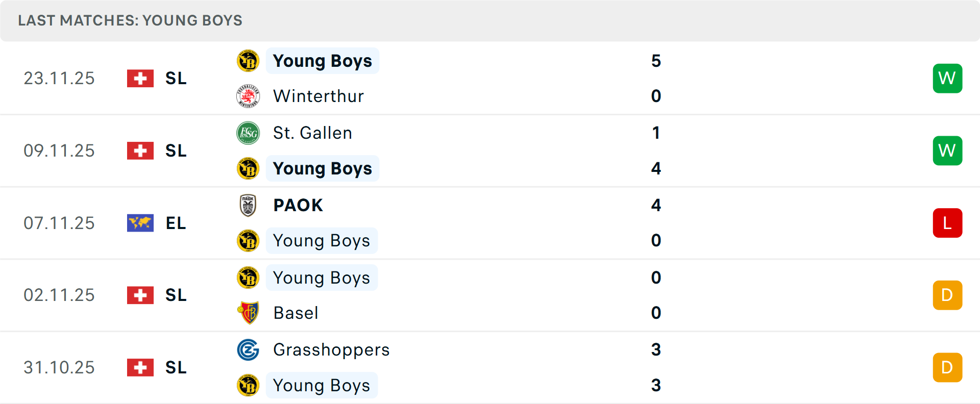Open the PAOK club logo

coord(248,205)
